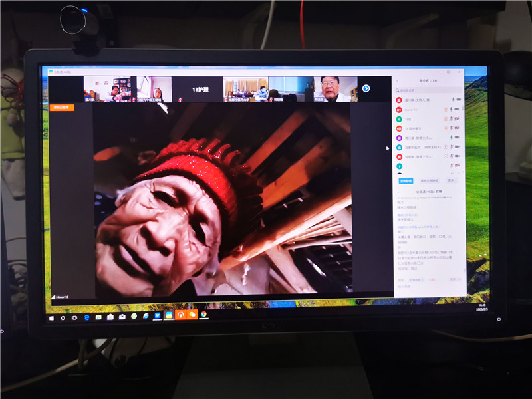Open the More dropdown under participants list
Viewport: 532px width, 399px height.
pos(452,180)
